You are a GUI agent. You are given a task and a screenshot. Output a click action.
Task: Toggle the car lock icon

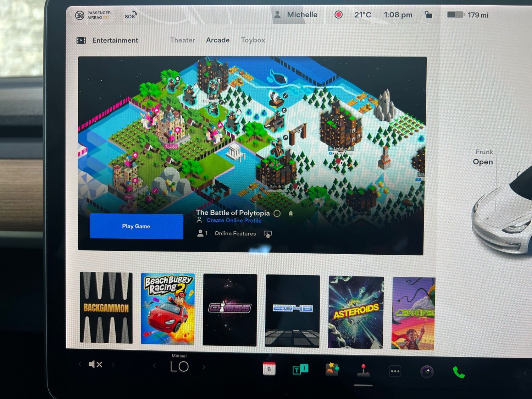pos(428,15)
